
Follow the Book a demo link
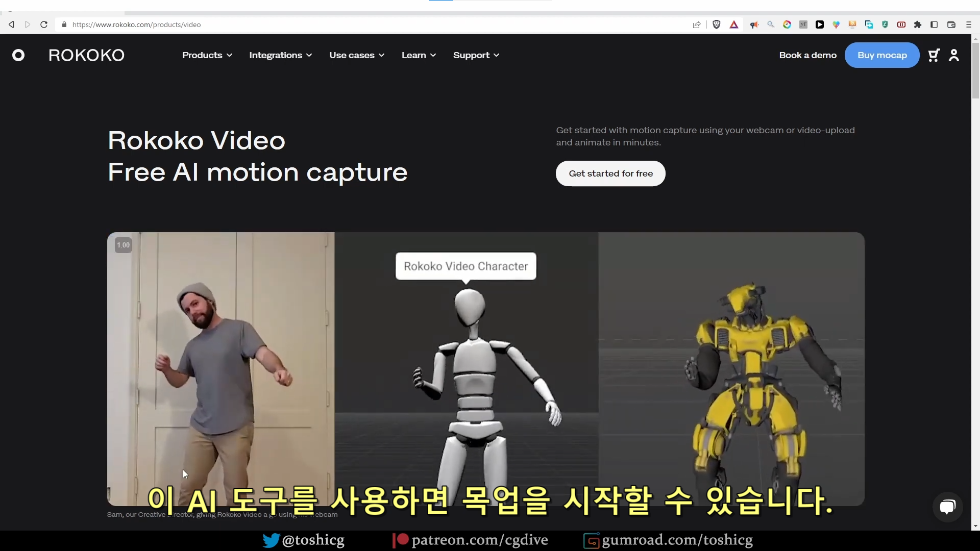[x=807, y=55]
